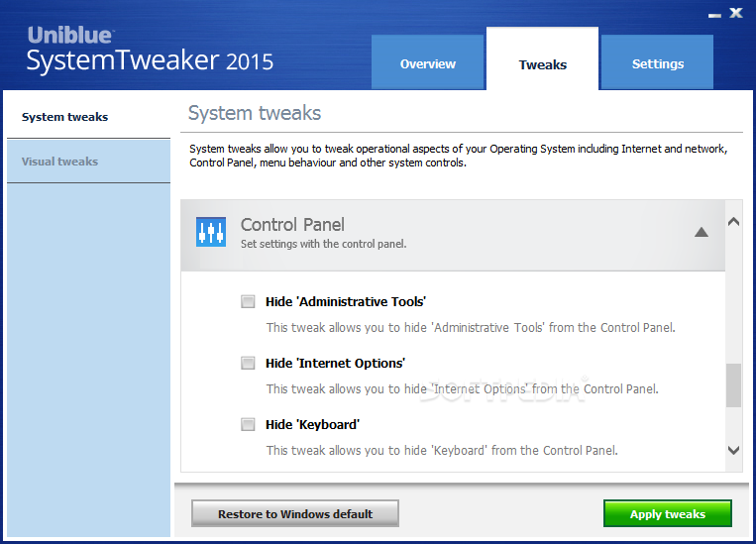Click the vertical scrollbar thumb

coord(733,385)
